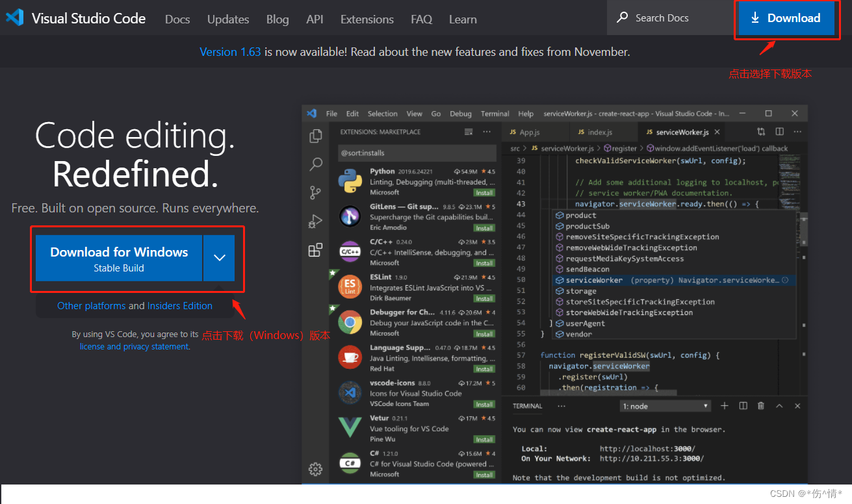Select the sendBeacon autocomplete suggestion
The width and height of the screenshot is (852, 504).
point(674,269)
